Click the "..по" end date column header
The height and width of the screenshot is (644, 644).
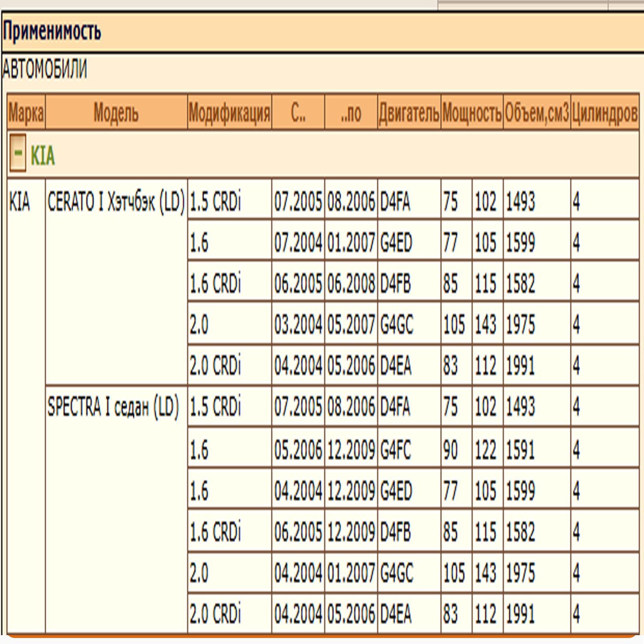(351, 113)
